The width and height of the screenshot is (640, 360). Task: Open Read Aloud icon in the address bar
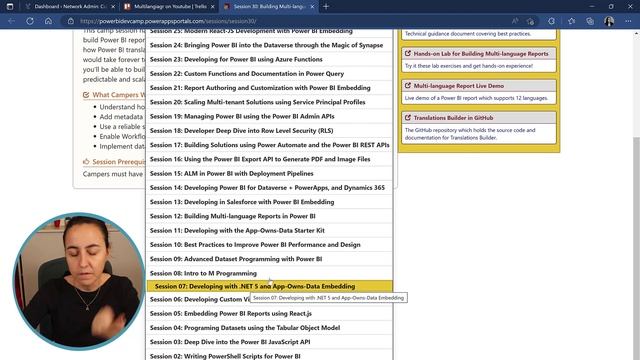(515, 21)
